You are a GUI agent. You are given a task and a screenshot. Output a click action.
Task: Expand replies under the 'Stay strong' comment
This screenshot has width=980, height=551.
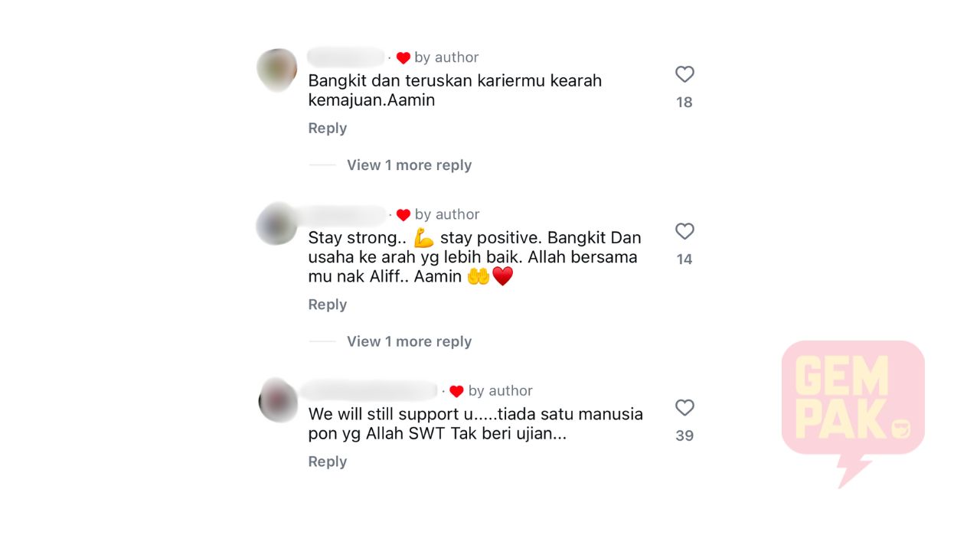409,341
